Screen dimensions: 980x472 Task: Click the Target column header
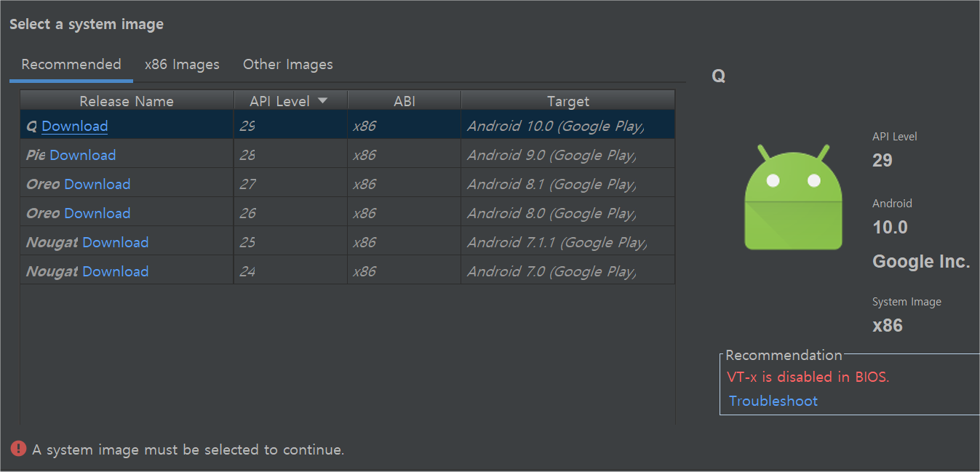pyautogui.click(x=568, y=101)
